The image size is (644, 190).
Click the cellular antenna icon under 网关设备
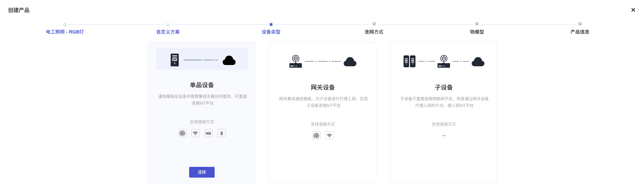(x=316, y=136)
